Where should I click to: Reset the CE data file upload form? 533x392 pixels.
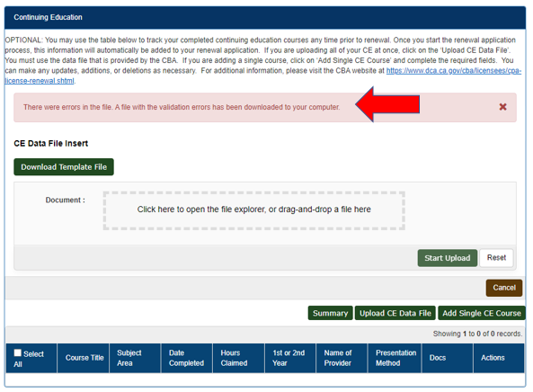tap(496, 258)
